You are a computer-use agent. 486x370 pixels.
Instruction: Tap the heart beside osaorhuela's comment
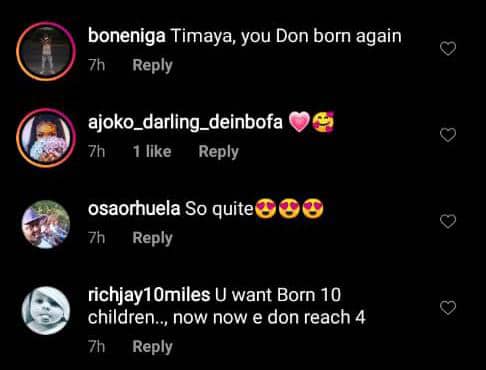tap(448, 221)
